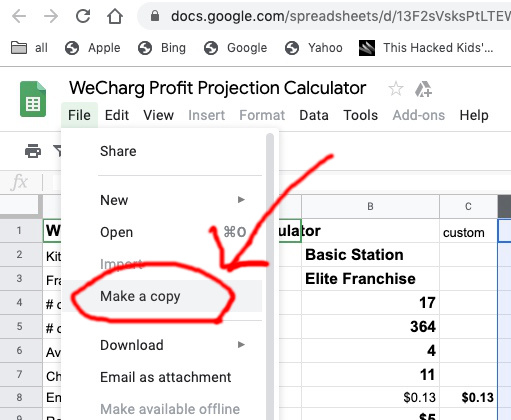
Task: Open the Help menu
Action: [474, 115]
